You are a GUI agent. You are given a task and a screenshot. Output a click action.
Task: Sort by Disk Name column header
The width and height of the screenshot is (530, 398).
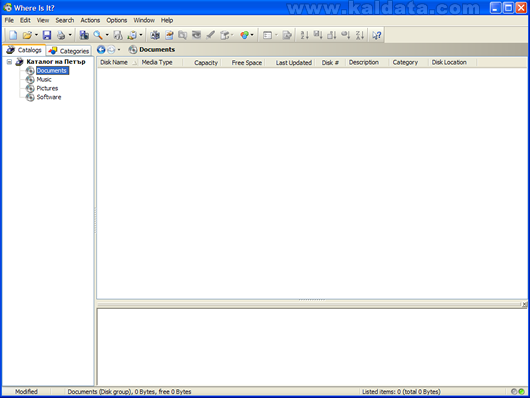tap(118, 63)
